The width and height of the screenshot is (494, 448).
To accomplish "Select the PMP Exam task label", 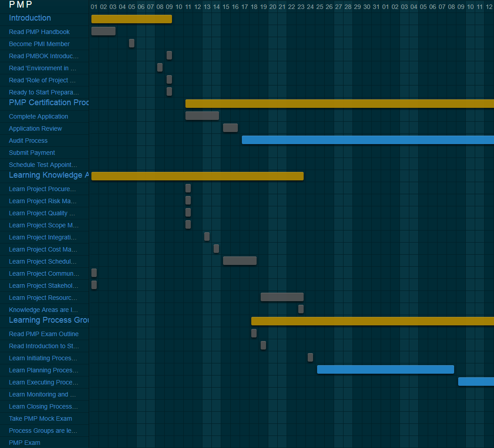I will coord(25,443).
